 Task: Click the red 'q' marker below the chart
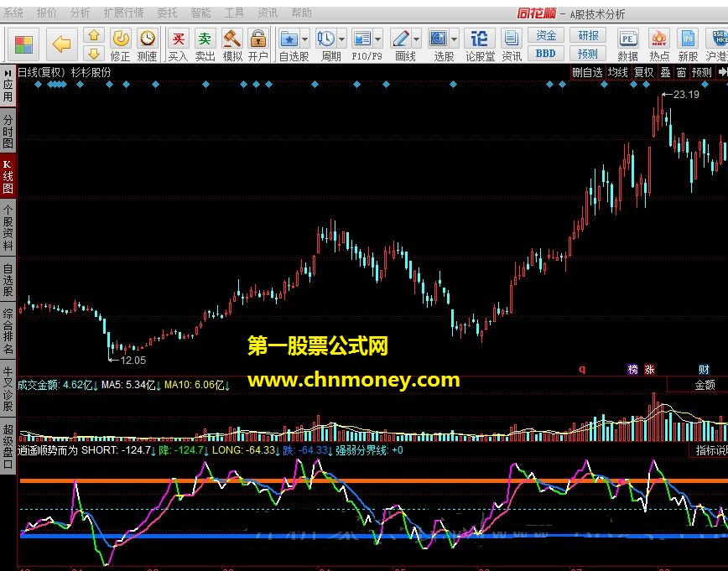[582, 369]
